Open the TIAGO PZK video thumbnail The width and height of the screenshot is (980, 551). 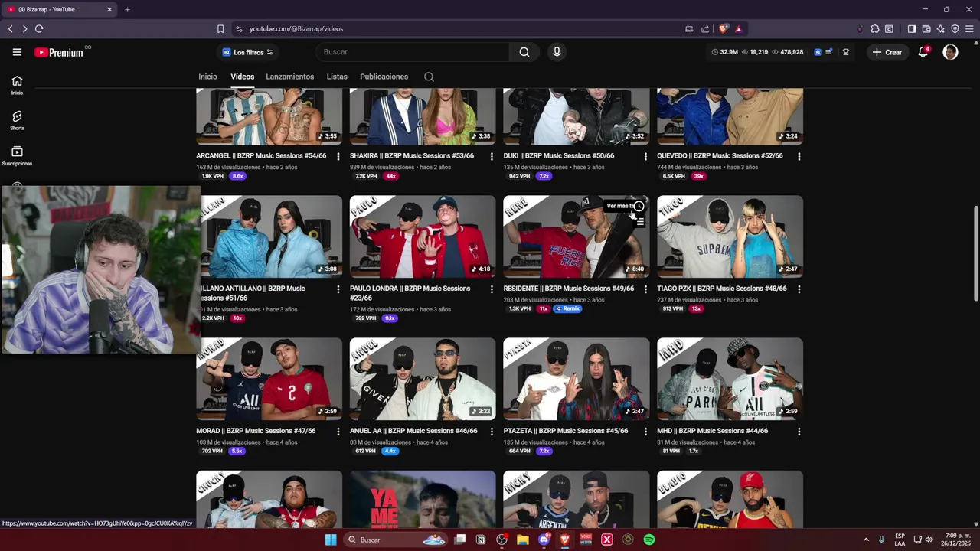(730, 236)
